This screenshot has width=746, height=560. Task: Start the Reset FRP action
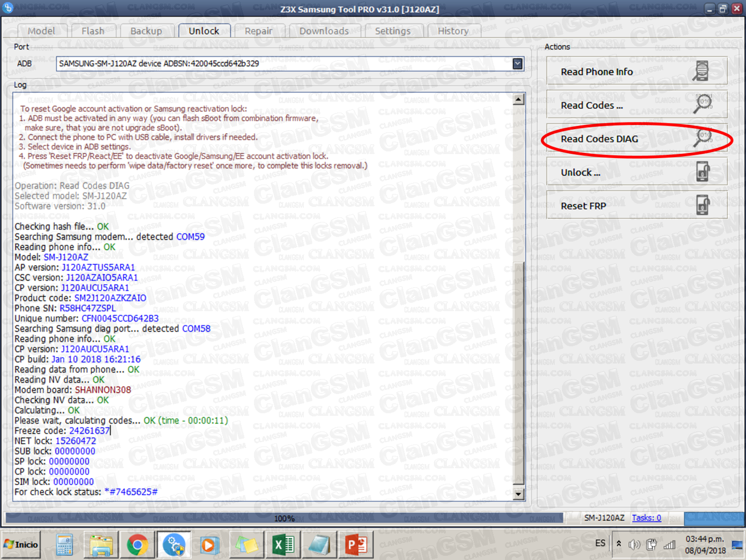(x=637, y=206)
